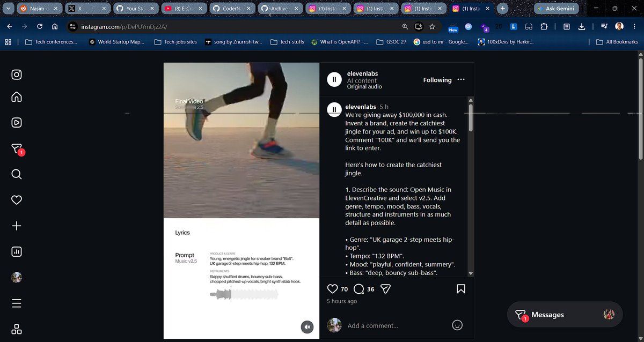The height and width of the screenshot is (342, 644).
Task: Open the browser Downloads icon
Action: (582, 26)
